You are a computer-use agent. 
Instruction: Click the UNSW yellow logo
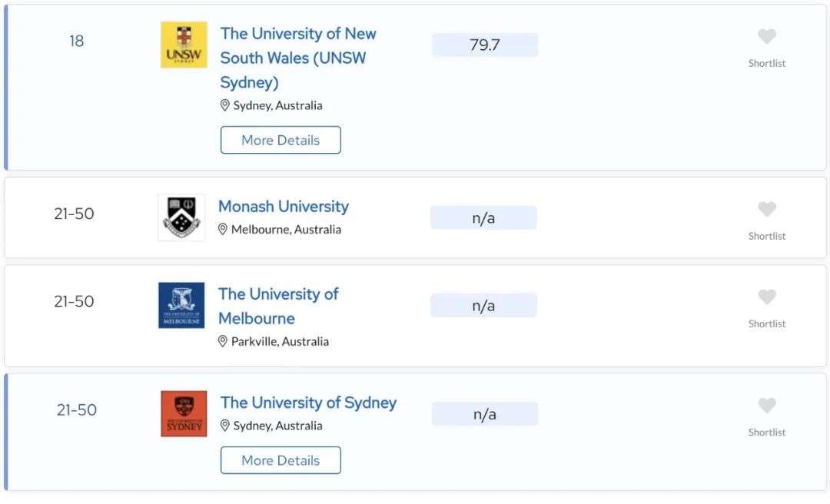point(184,45)
